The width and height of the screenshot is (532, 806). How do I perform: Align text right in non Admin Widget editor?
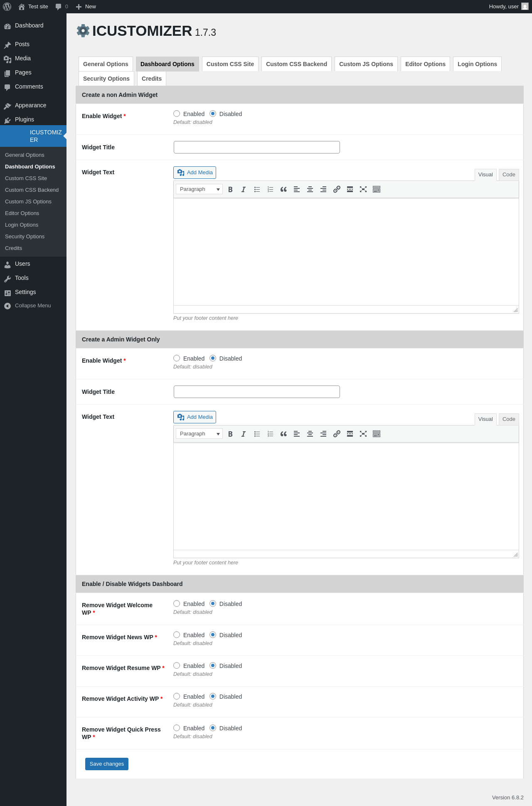(323, 189)
